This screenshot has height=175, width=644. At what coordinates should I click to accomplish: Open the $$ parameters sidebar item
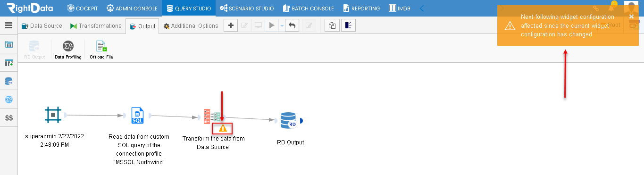(x=8, y=118)
